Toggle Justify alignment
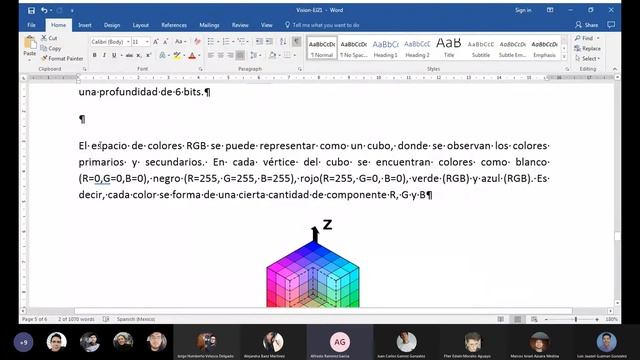Screen dimensions: 640x360 [x=240, y=55]
